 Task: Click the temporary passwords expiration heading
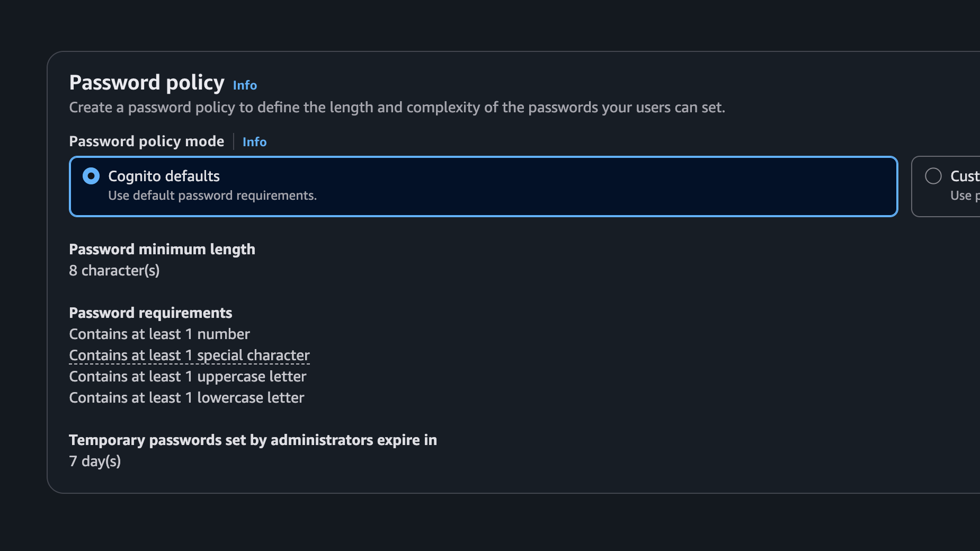pyautogui.click(x=253, y=440)
